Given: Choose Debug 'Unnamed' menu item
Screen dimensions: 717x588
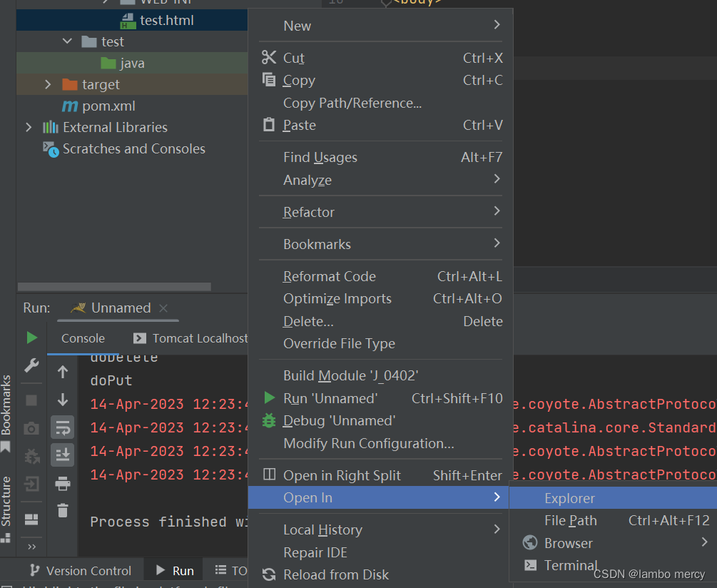Looking at the screenshot, I should point(380,420).
